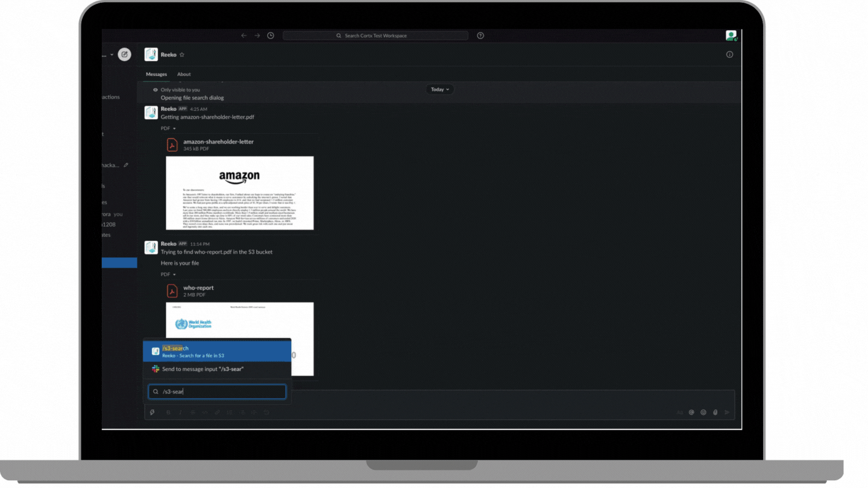
Task: Click the user avatar in top right
Action: point(731,36)
